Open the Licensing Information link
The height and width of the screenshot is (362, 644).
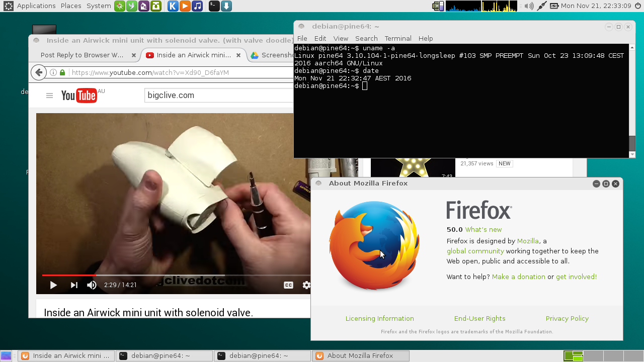pos(379,318)
